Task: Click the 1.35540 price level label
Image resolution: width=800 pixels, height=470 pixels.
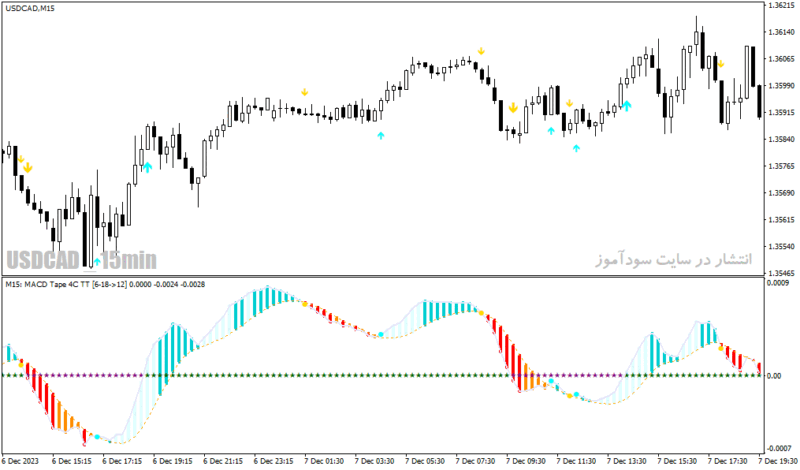Action: coord(781,246)
